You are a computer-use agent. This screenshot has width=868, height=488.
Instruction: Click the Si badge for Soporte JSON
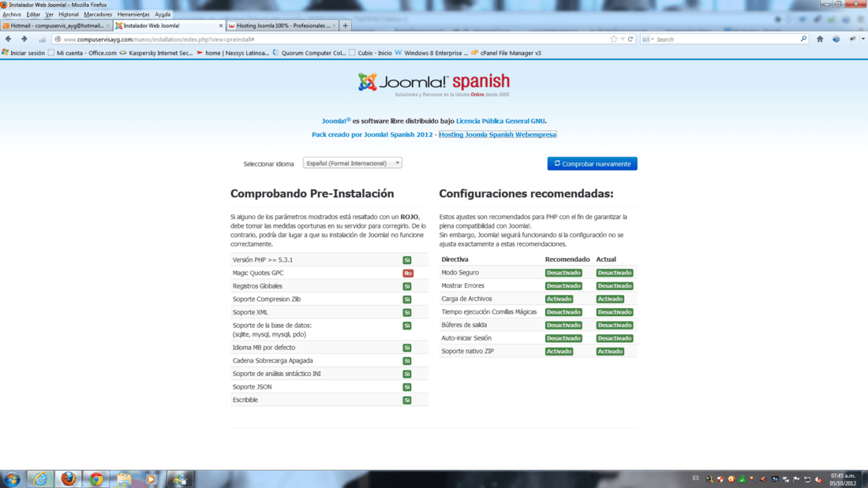[407, 387]
